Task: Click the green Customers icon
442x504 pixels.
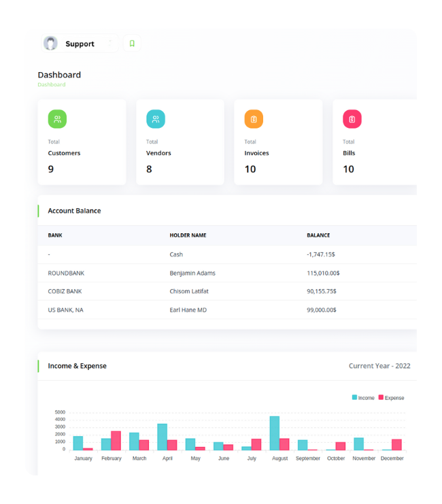Action: [x=57, y=119]
